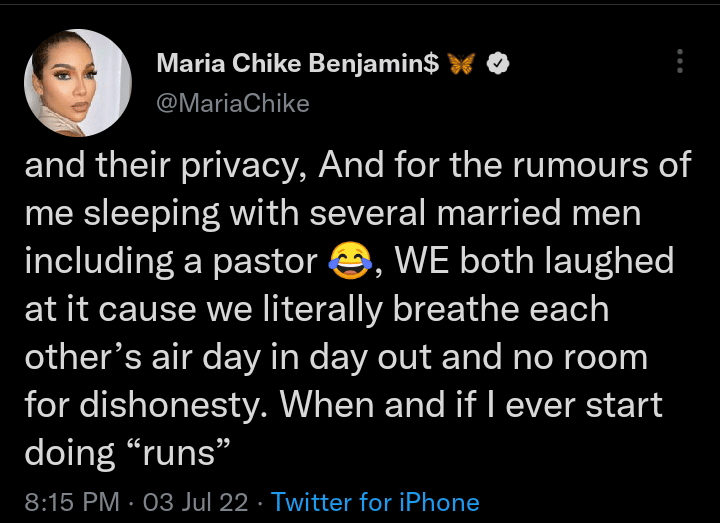Open Maria Chike's profile picture

78,82
